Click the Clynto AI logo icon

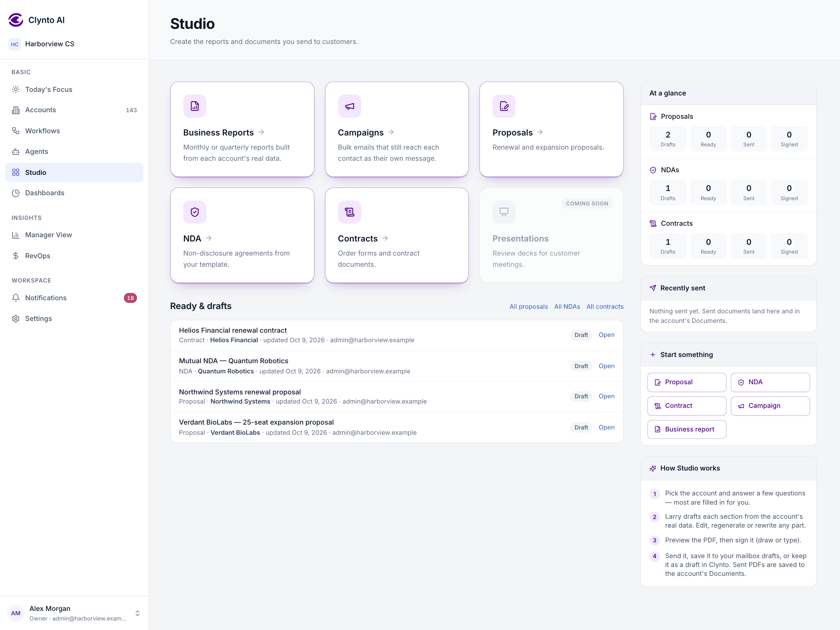[15, 20]
